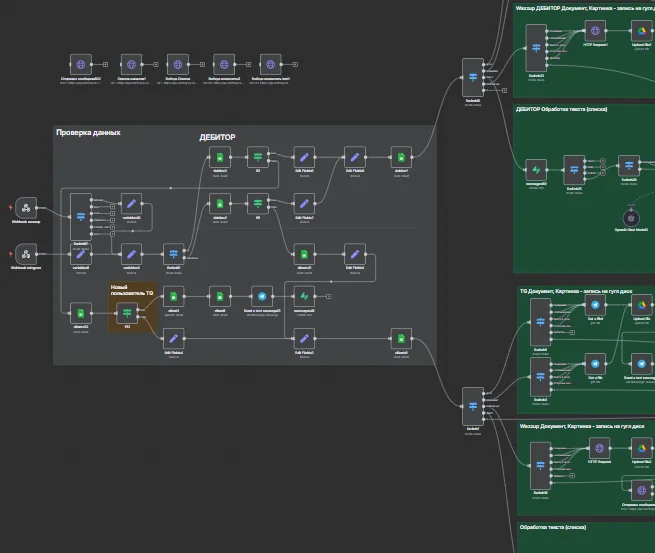Select TG Документ, Картинка sticky note title
The image size is (655, 553).
576,291
